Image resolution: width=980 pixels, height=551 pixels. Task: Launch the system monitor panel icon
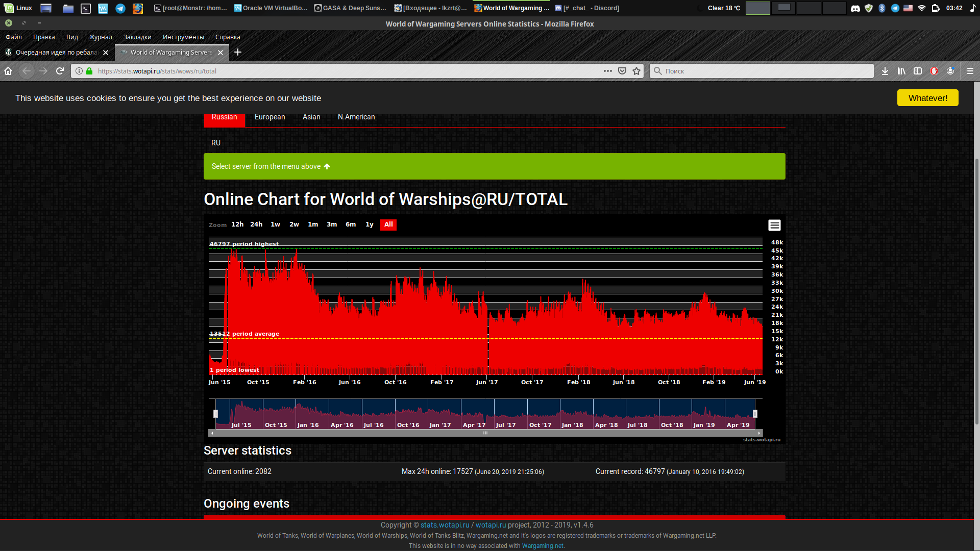click(x=103, y=8)
